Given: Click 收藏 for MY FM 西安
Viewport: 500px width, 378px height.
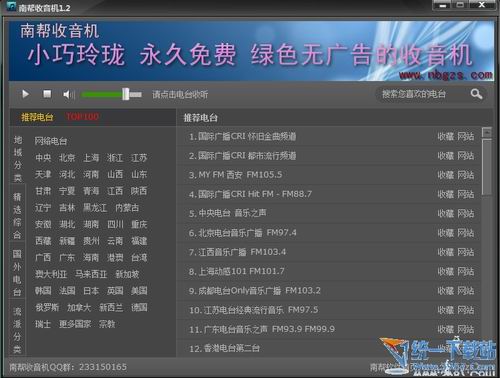Looking at the screenshot, I should pos(446,175).
